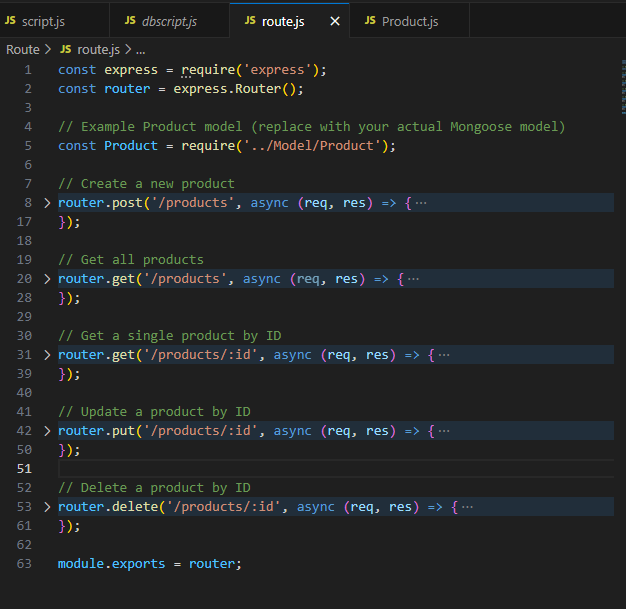Place cursor on empty line 51
This screenshot has height=609, width=626.
pos(300,469)
